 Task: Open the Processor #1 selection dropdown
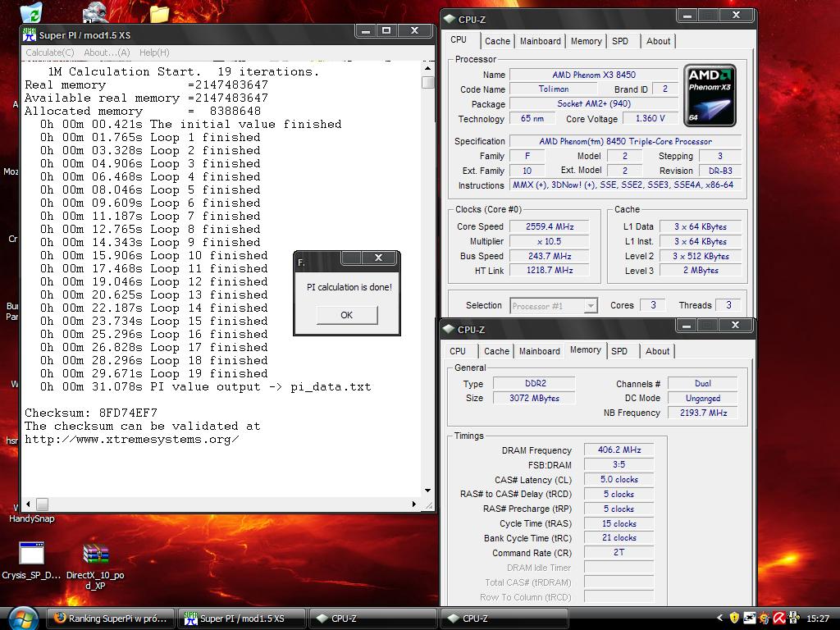click(x=554, y=306)
